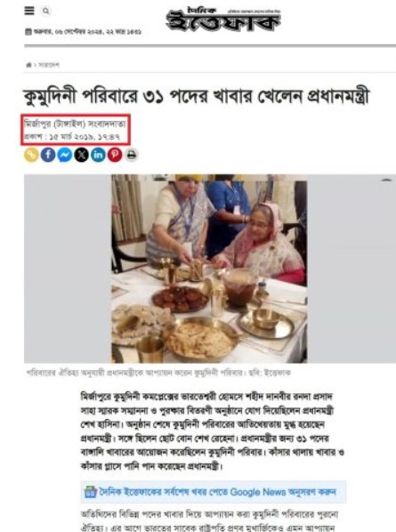This screenshot has height=532, width=396.
Task: Share the article on LinkedIn
Action: (98, 155)
